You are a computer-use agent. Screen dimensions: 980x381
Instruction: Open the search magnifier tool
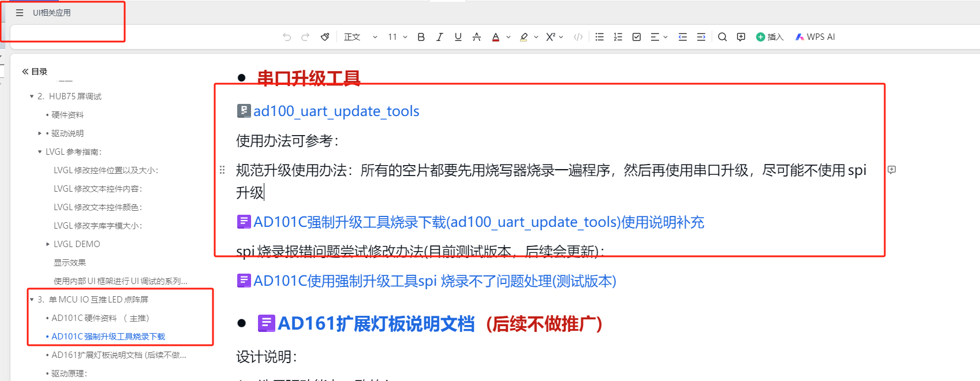(x=722, y=37)
